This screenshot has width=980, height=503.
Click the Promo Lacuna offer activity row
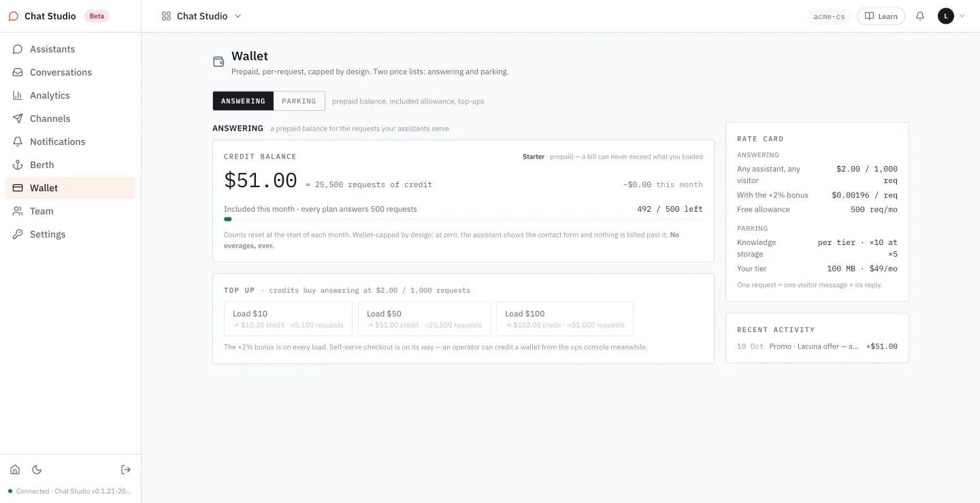click(x=817, y=346)
